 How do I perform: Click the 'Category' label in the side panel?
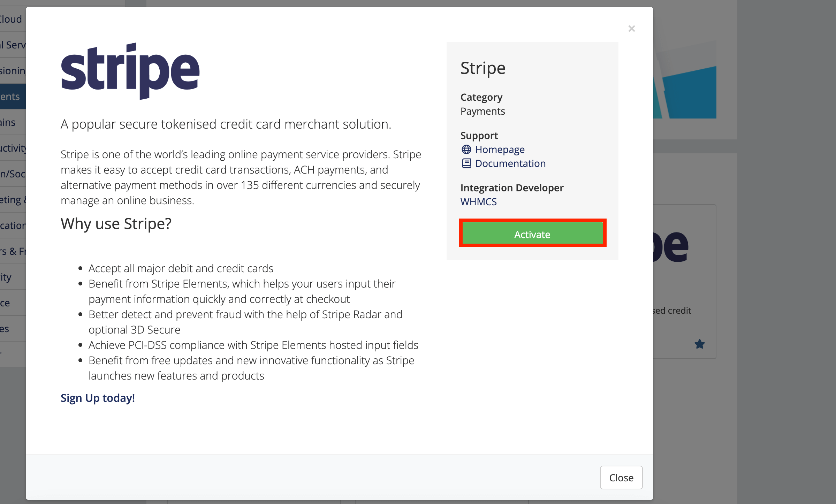click(481, 97)
